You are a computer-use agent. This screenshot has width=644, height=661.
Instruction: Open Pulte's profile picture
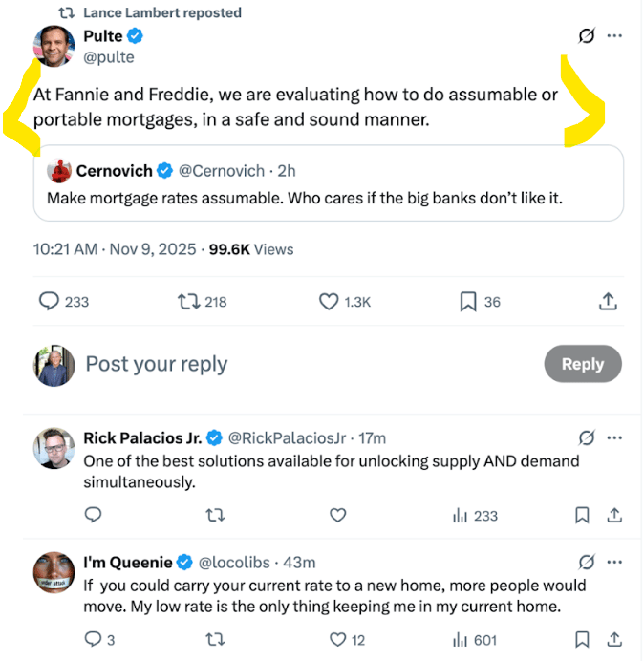click(x=54, y=46)
